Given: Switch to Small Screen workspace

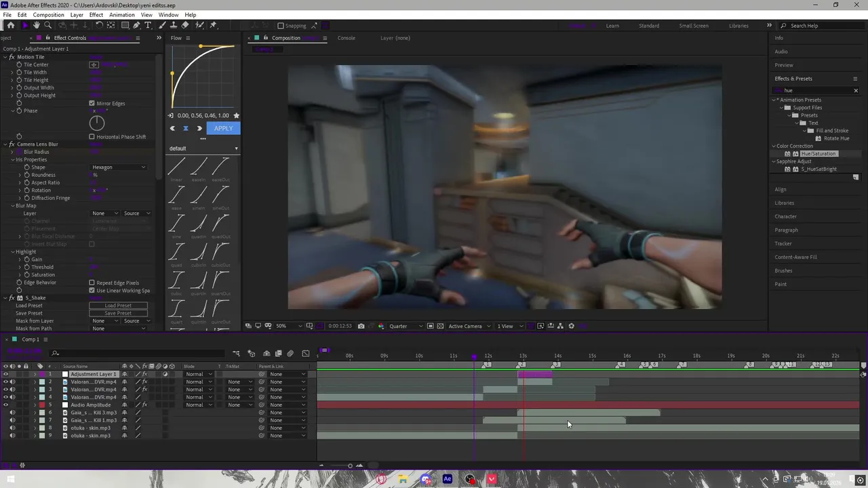Looking at the screenshot, I should click(x=694, y=26).
